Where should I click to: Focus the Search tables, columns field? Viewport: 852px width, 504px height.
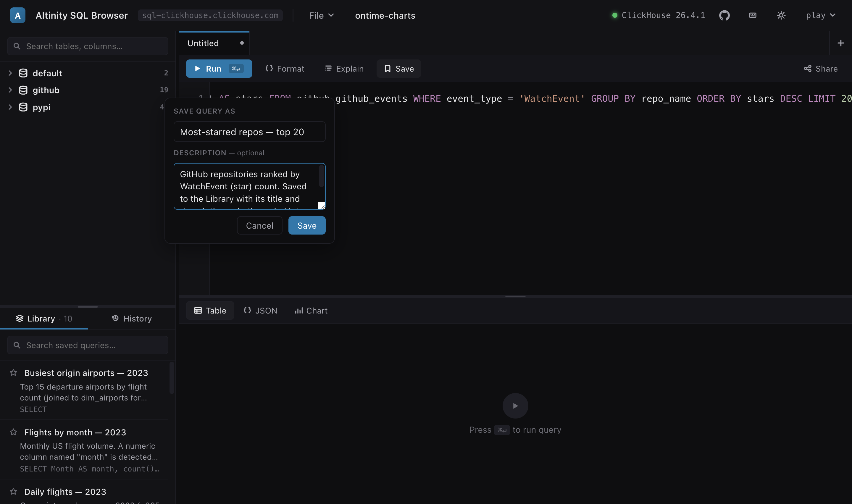tap(88, 46)
